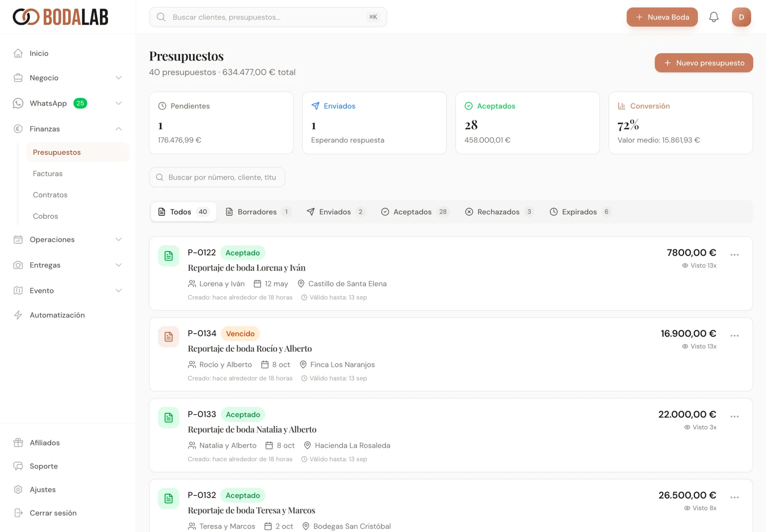
Task: Click the Ajustes gear icon
Action: pos(18,489)
